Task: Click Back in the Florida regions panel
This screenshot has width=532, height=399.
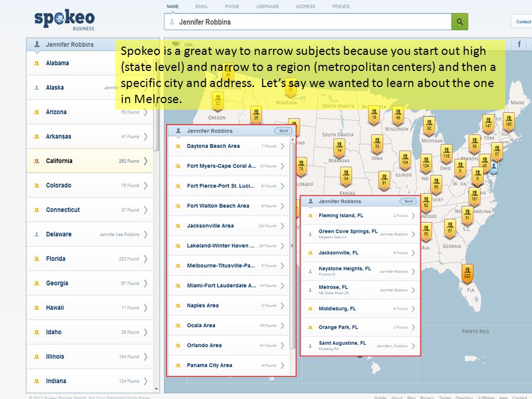Action: (x=283, y=131)
